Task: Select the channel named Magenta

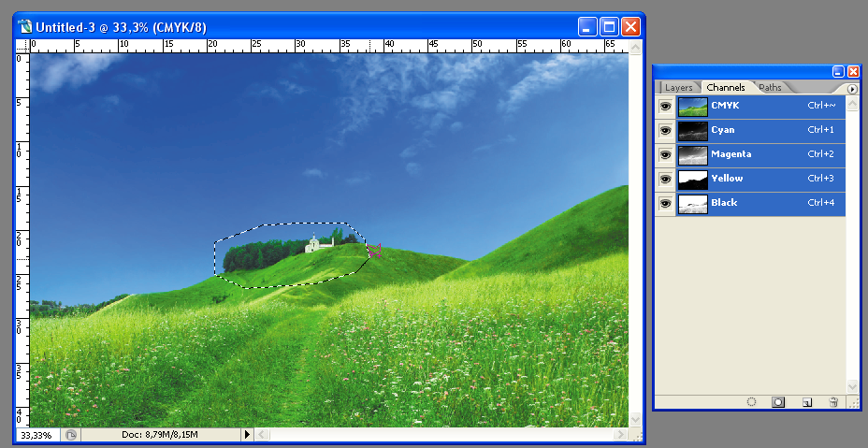Action: (731, 154)
